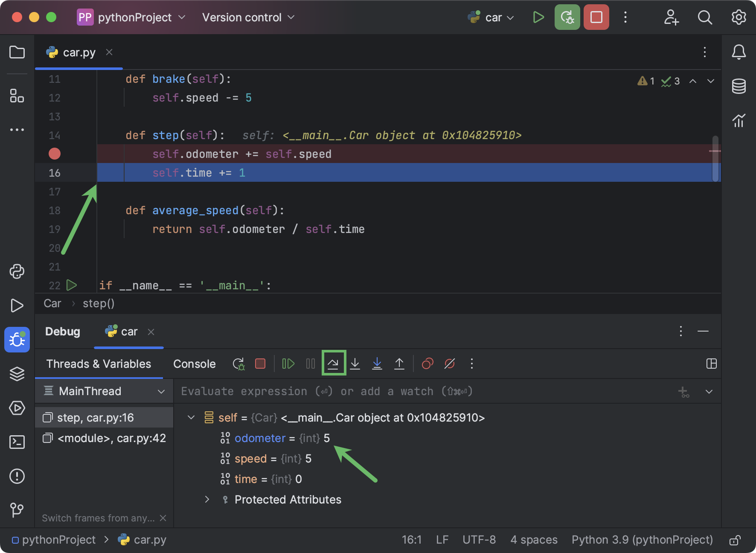
Task: Open the Python Packages layers icon
Action: pos(17,374)
